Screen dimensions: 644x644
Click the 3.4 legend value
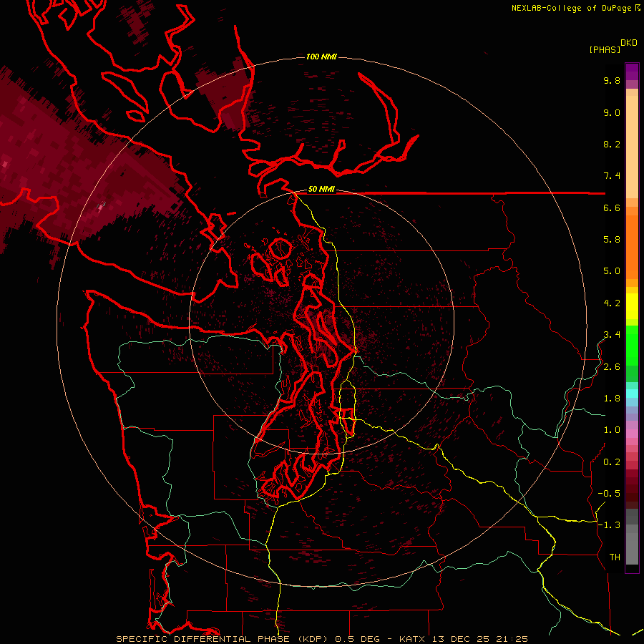tap(612, 335)
